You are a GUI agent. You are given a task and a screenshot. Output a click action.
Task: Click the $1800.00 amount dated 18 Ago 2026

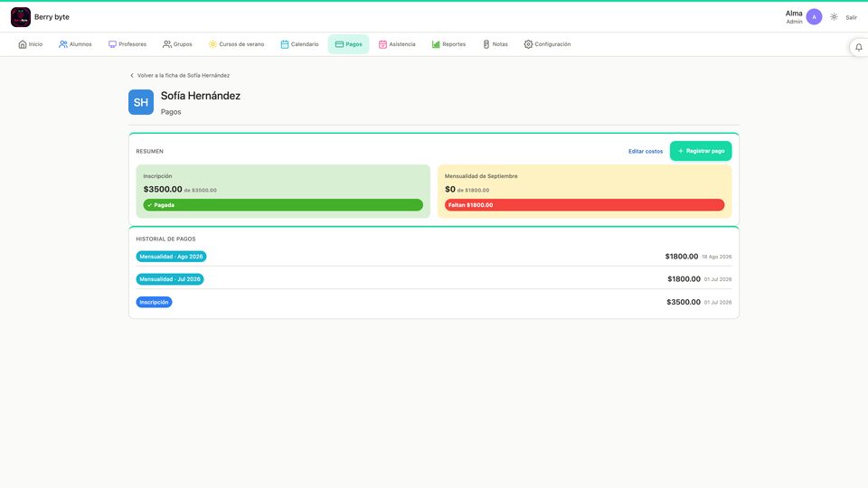[682, 256]
